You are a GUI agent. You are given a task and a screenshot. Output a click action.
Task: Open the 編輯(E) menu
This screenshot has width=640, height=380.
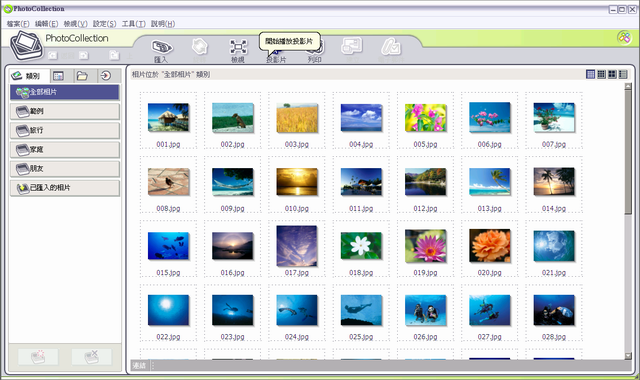pos(47,24)
